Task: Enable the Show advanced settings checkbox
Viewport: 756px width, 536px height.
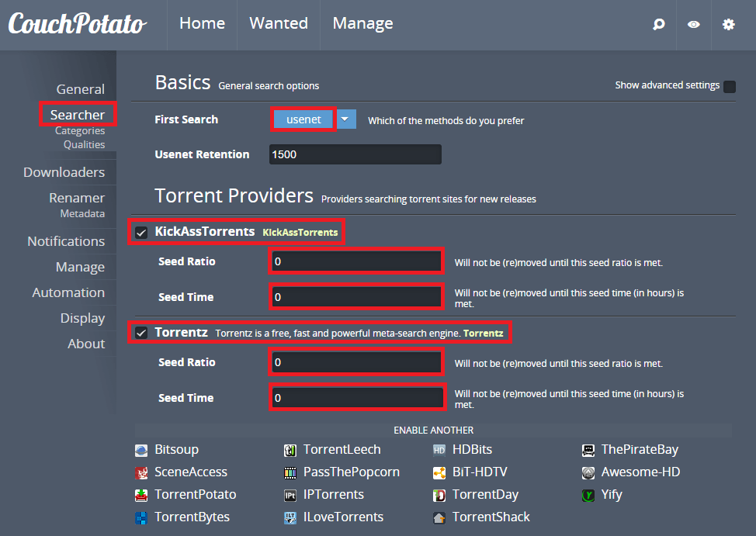Action: point(730,86)
